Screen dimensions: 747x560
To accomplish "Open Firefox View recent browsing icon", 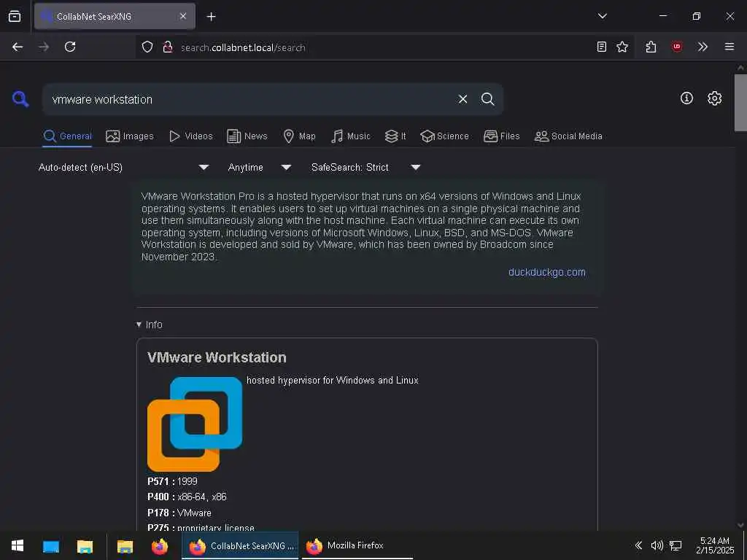I will tap(15, 16).
